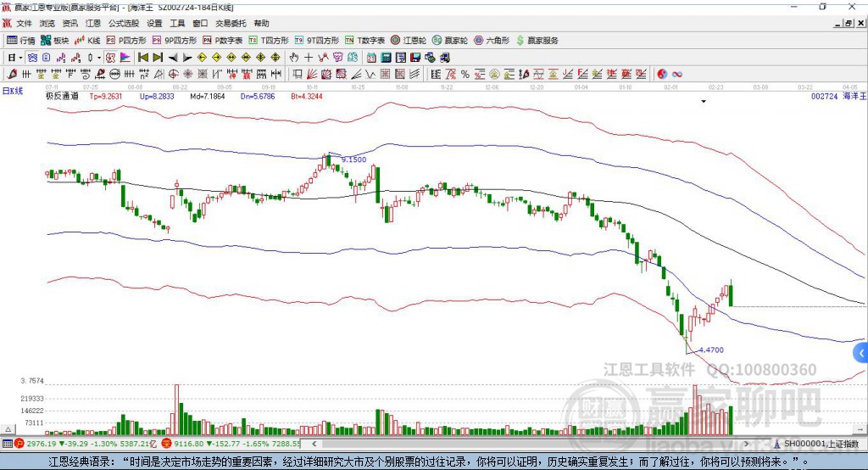This screenshot has height=470, width=868.
Task: Click the 002724 stock code label
Action: pos(824,96)
